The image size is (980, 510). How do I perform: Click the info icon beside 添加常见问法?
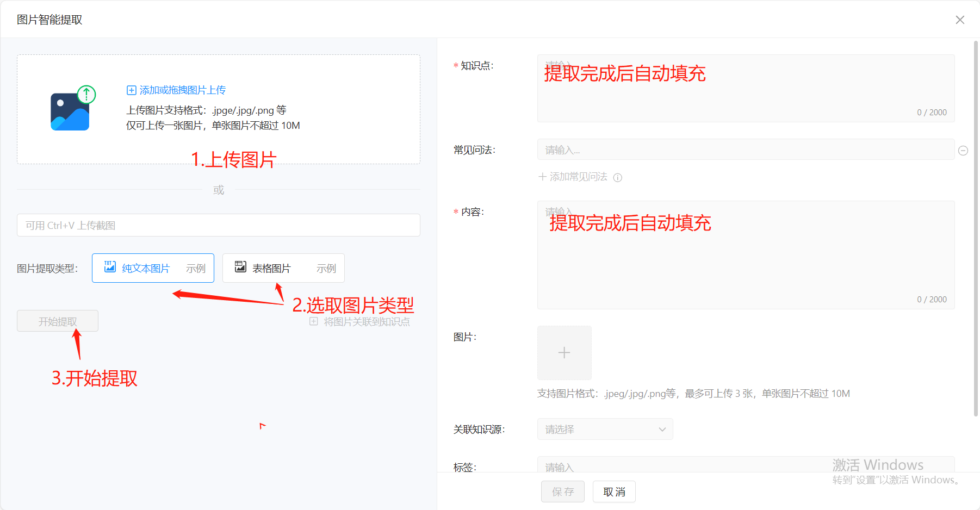coord(618,177)
